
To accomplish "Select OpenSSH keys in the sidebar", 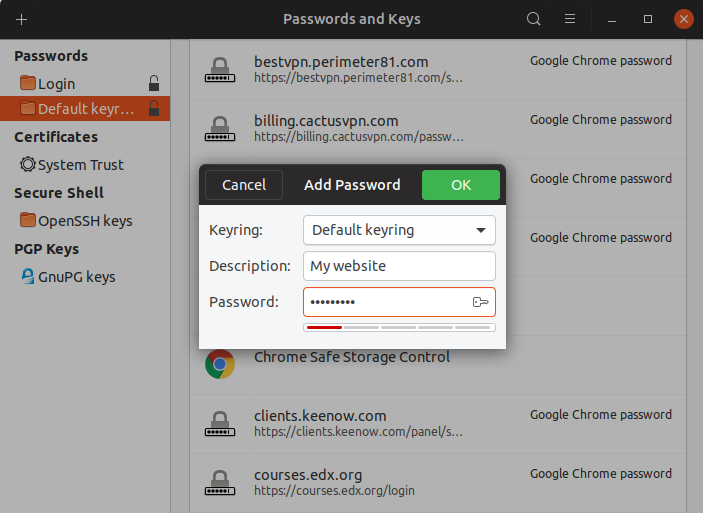I will point(85,221).
